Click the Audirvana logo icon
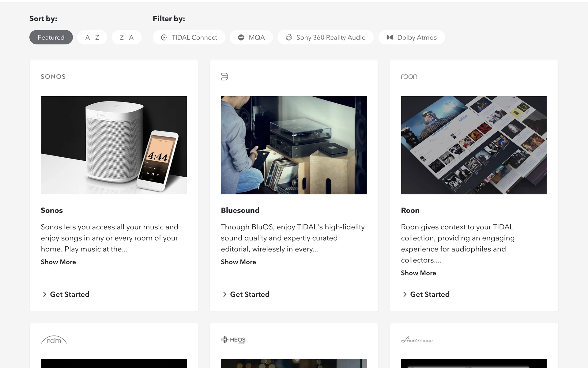 417,340
